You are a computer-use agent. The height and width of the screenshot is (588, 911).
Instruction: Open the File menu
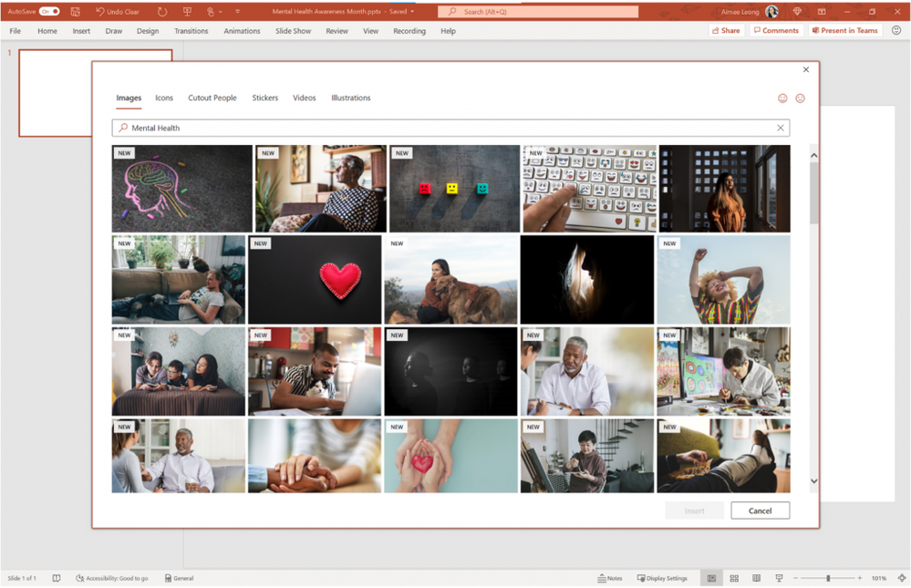[16, 31]
